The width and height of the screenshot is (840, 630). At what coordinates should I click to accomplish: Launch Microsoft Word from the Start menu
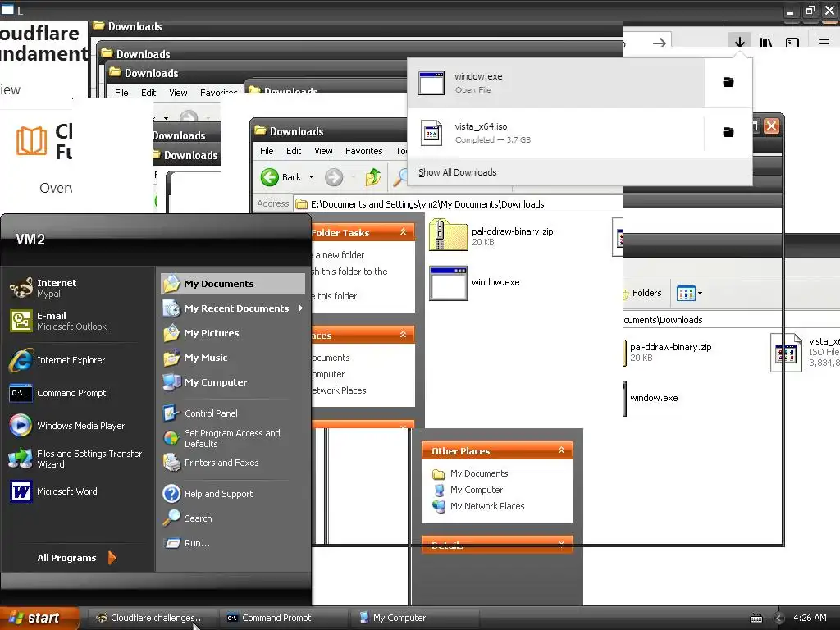pos(53,491)
